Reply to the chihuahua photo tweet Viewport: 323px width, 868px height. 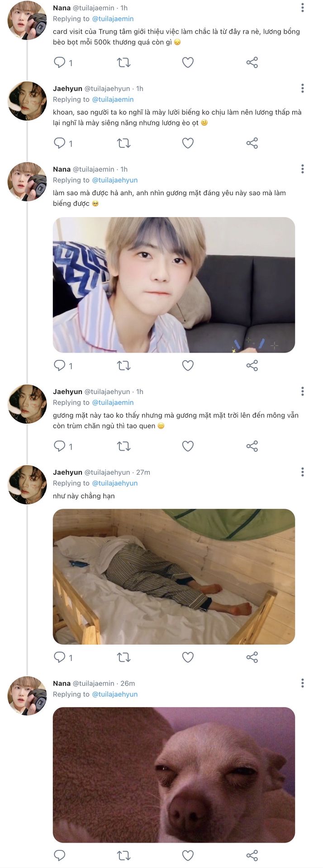point(60,855)
